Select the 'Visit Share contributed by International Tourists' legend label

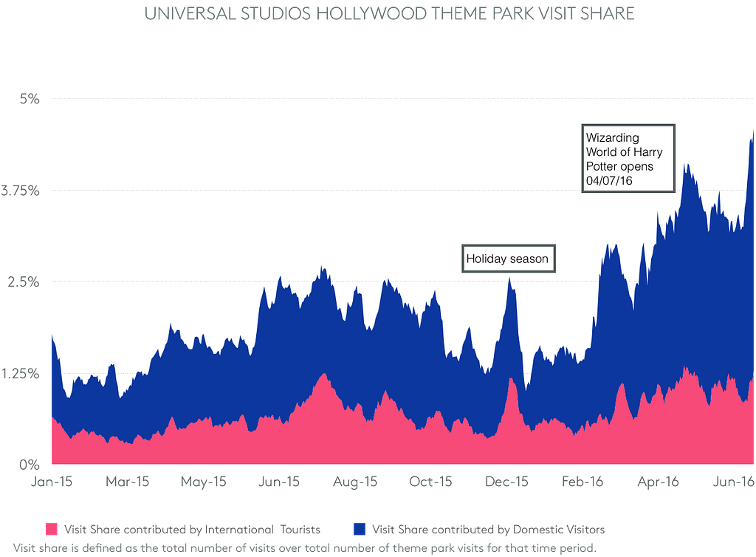[192, 530]
